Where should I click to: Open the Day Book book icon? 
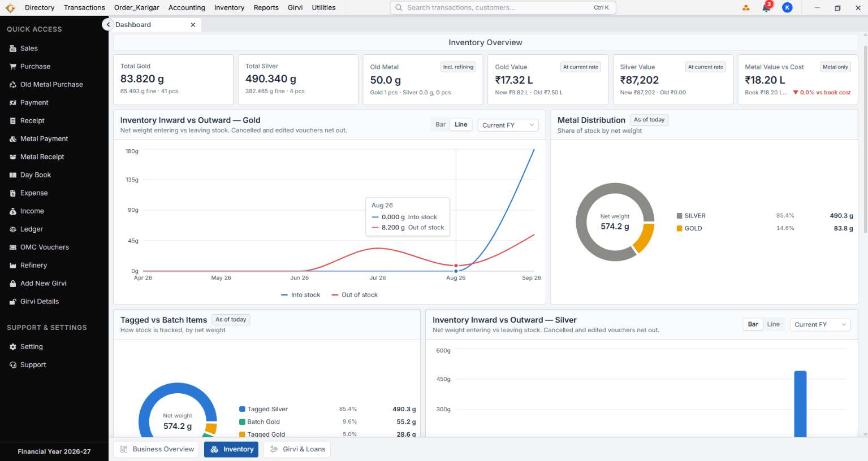point(13,175)
